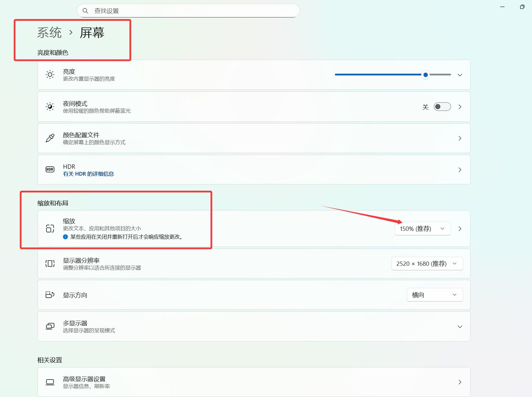Image resolution: width=532 pixels, height=397 pixels.
Task: Click the 多显示器 dual-monitor icon
Action: pyautogui.click(x=50, y=326)
